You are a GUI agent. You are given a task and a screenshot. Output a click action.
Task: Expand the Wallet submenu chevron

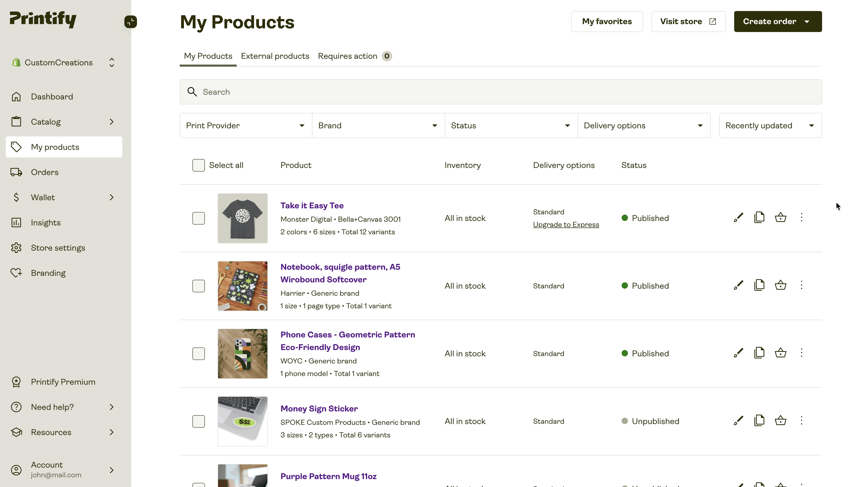(x=112, y=198)
